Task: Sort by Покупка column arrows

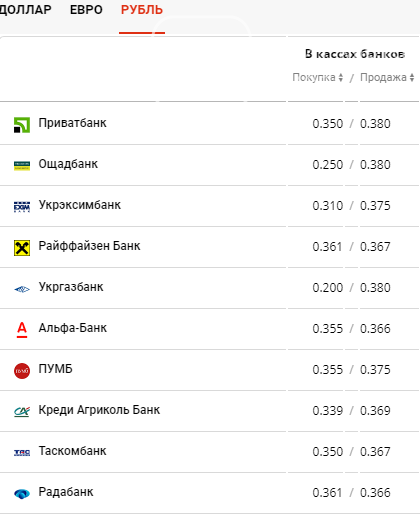Action: [341, 77]
